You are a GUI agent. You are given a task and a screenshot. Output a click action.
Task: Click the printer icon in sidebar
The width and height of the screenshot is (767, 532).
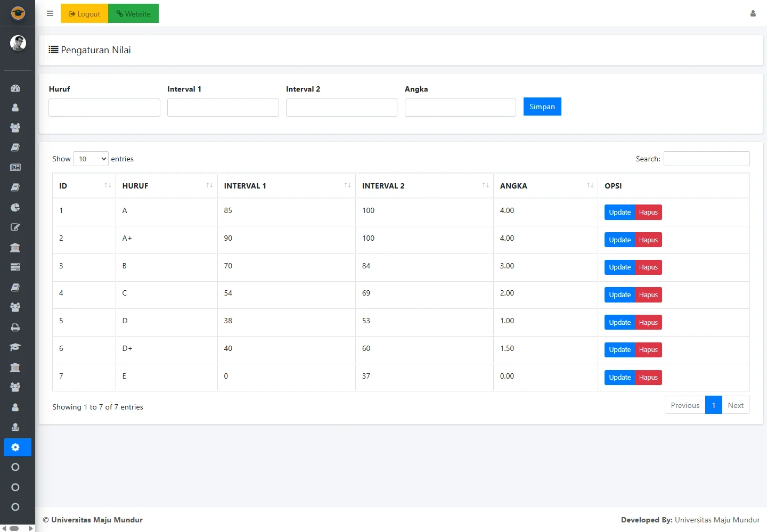(x=15, y=328)
